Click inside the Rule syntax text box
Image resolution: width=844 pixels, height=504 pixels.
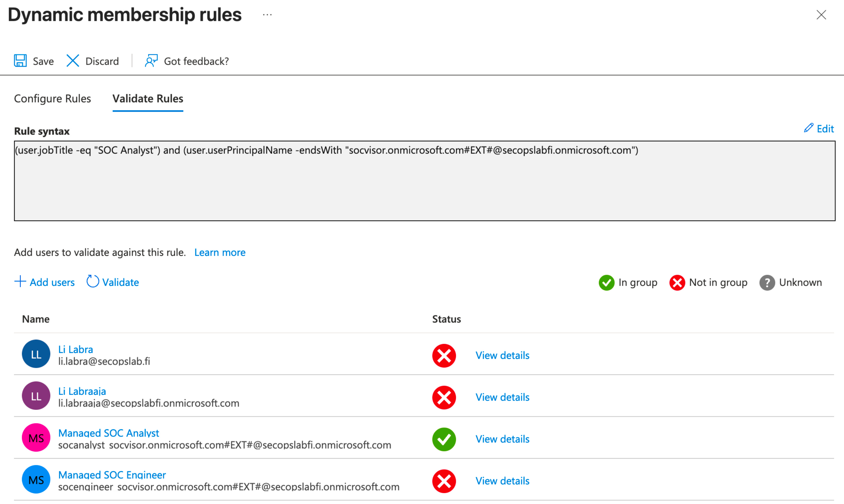pyautogui.click(x=424, y=183)
